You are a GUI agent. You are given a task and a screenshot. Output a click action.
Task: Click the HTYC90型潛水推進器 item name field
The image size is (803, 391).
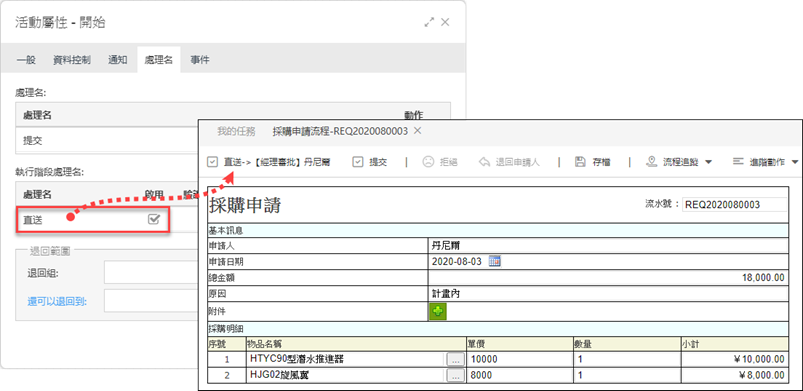pyautogui.click(x=347, y=359)
